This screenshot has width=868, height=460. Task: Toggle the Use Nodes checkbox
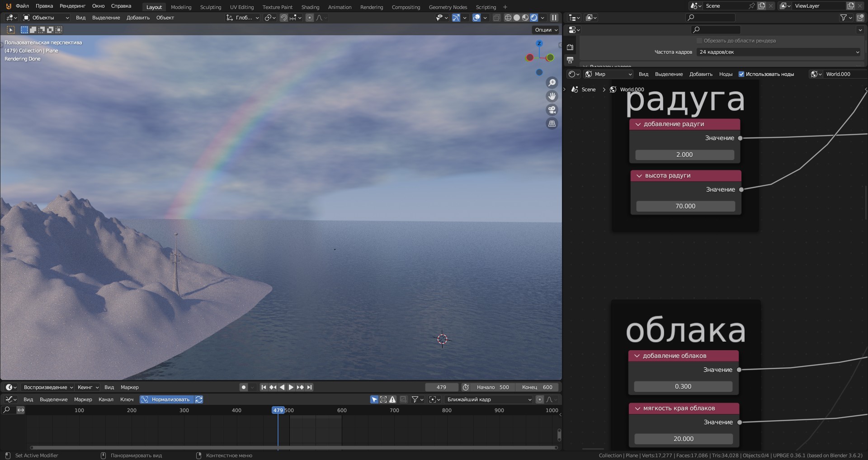pos(741,74)
